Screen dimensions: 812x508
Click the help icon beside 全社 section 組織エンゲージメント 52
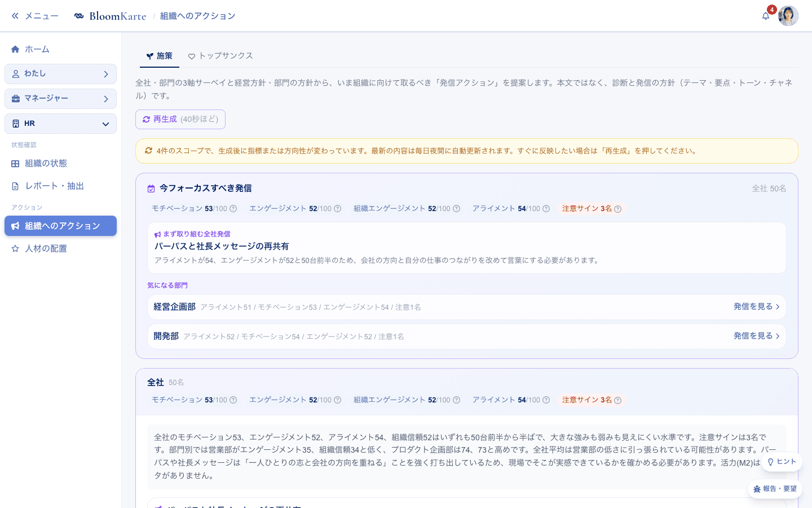(x=456, y=400)
